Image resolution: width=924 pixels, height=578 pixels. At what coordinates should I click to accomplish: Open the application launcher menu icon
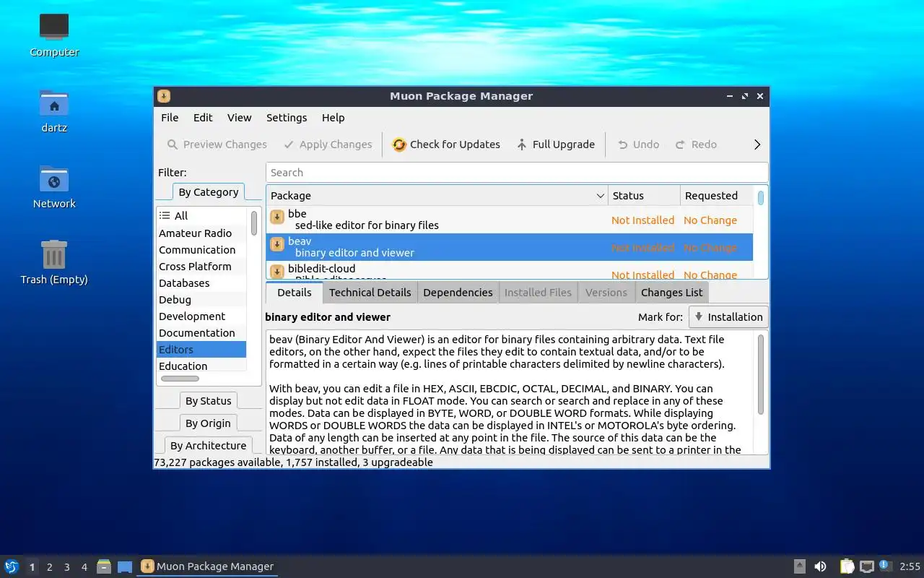tap(12, 566)
